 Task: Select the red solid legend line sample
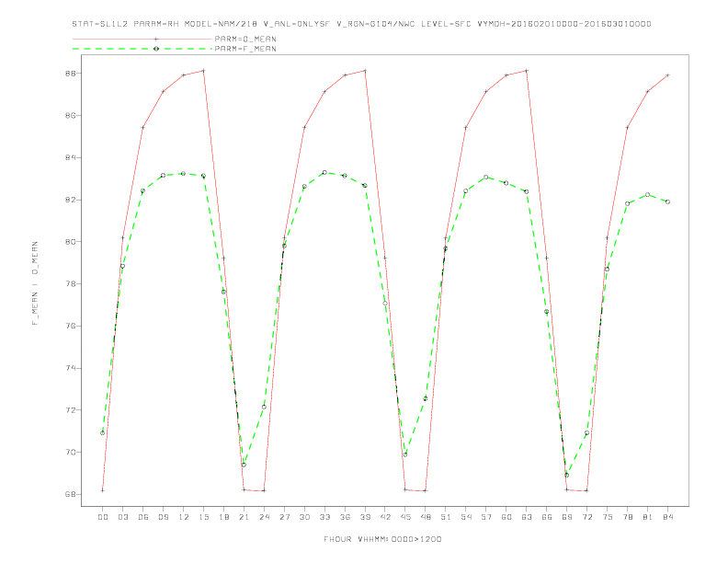pos(142,39)
